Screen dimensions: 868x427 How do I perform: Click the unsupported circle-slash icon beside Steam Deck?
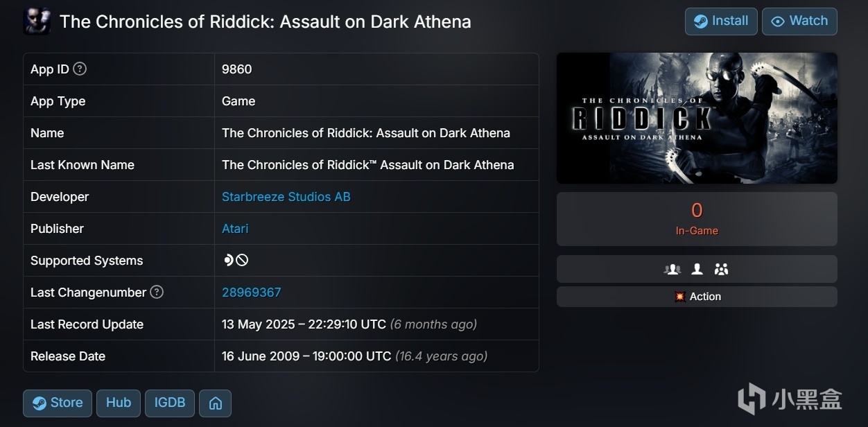(x=242, y=260)
